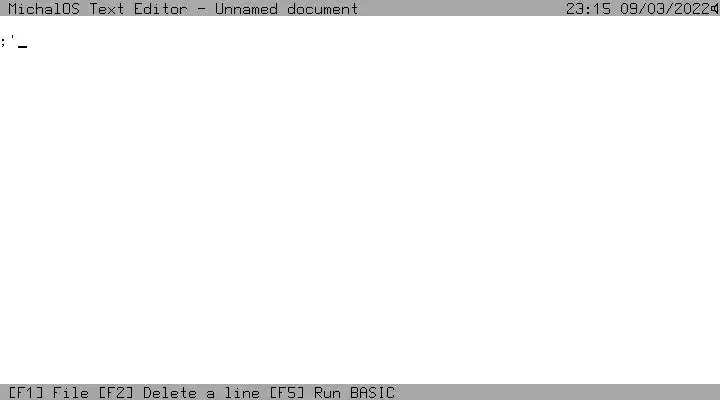Click the [F5] key label in bottom bar
The image size is (720, 400).
coord(287,393)
